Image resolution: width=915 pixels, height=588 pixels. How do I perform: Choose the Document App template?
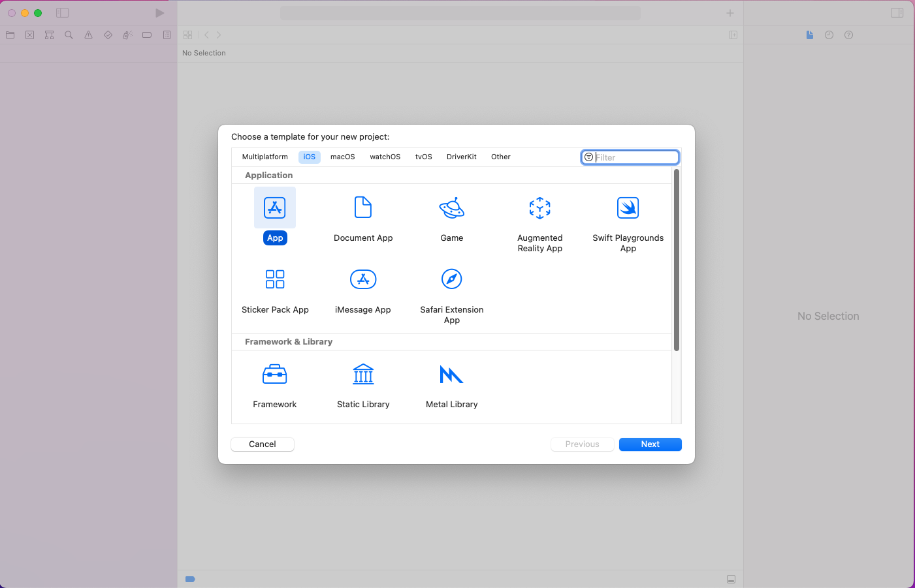pos(363,208)
